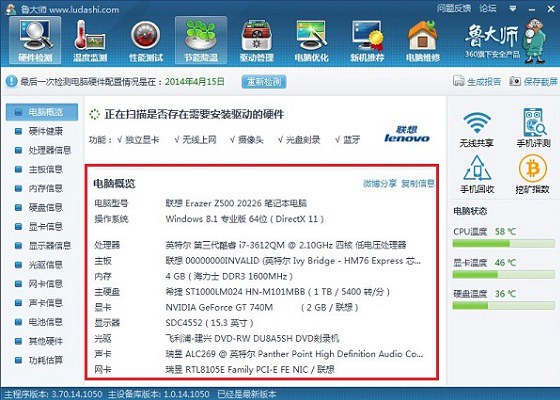Click the 主程序版本 3.70.14.1050 status text
The width and height of the screenshot is (560, 400).
[53, 394]
